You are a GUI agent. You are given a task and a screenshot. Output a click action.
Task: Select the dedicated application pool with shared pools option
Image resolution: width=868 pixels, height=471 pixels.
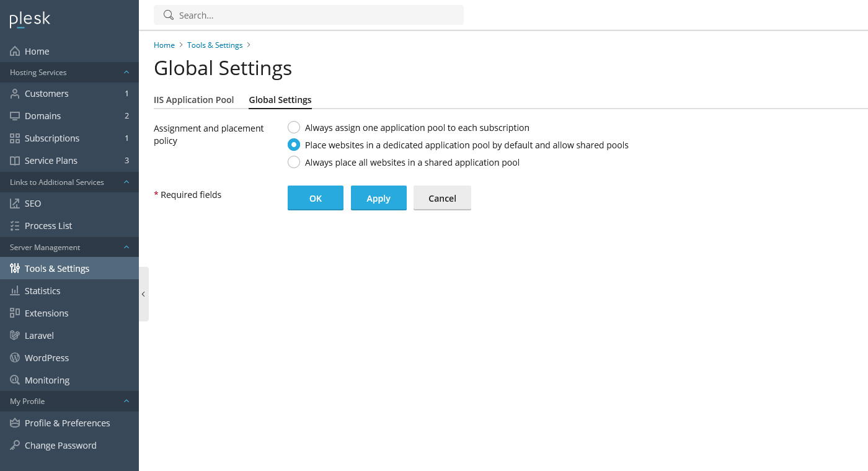293,145
